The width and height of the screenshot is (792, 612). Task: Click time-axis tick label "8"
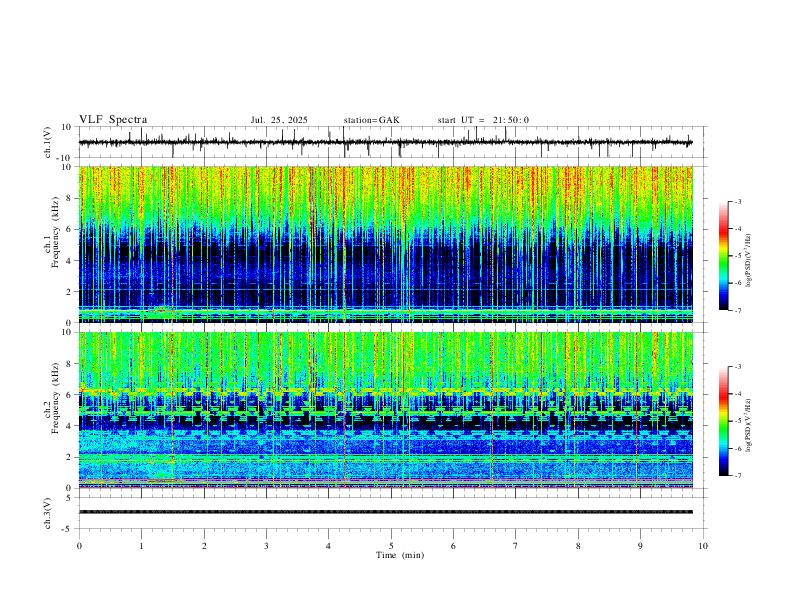pyautogui.click(x=578, y=546)
